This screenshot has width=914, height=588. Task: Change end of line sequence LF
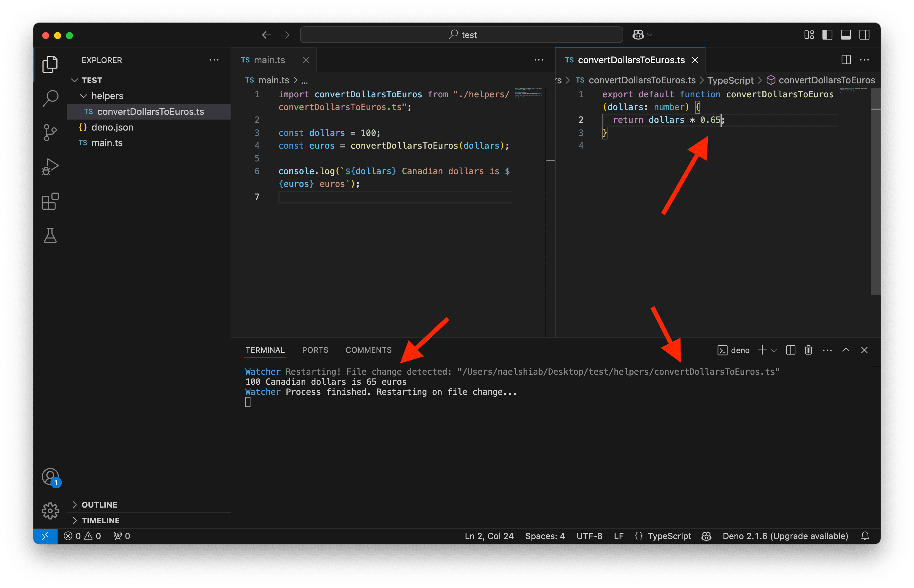tap(618, 536)
